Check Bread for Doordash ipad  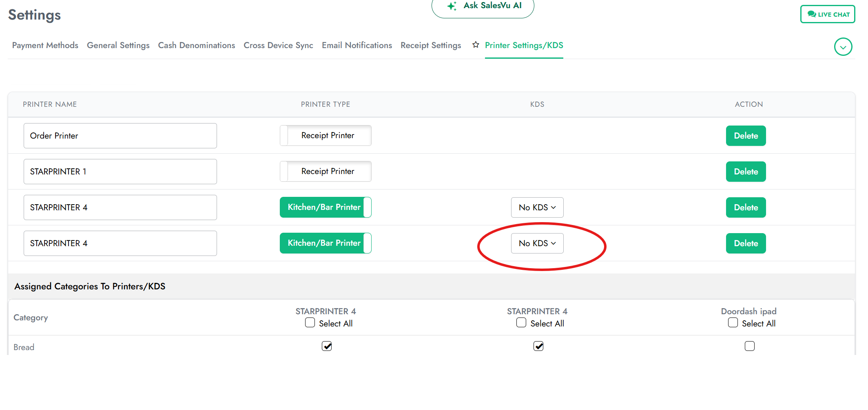pos(750,346)
